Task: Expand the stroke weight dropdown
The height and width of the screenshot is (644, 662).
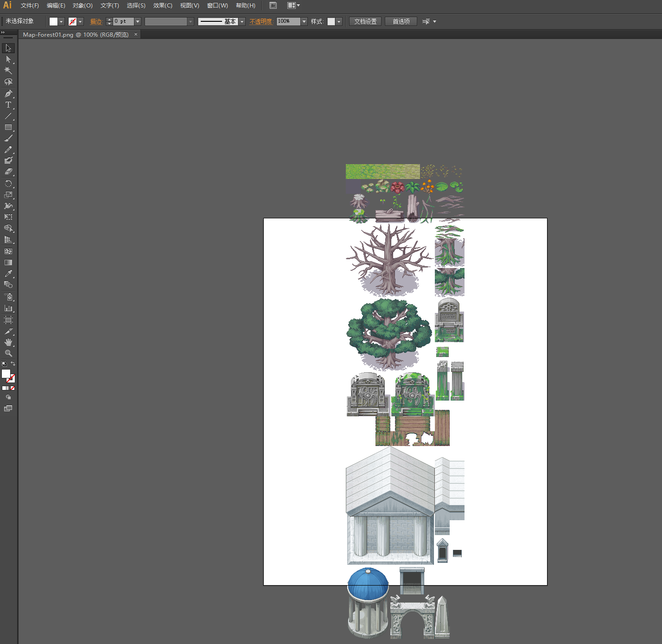Action: tap(138, 22)
